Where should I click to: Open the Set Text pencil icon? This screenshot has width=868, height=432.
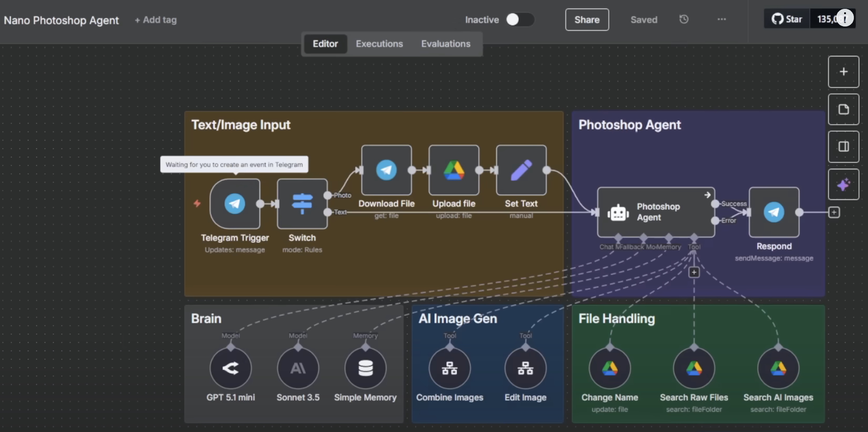(x=521, y=171)
